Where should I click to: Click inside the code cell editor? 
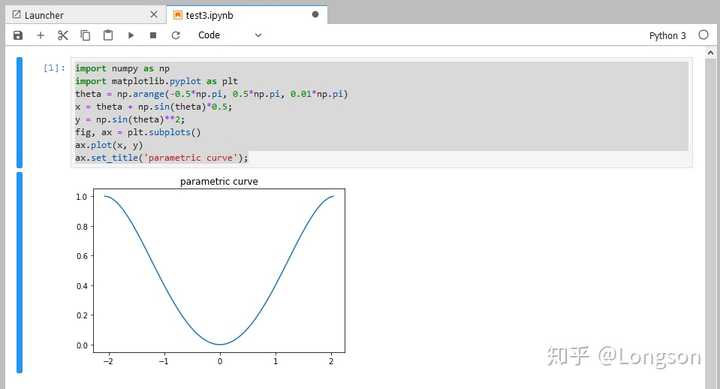382,113
